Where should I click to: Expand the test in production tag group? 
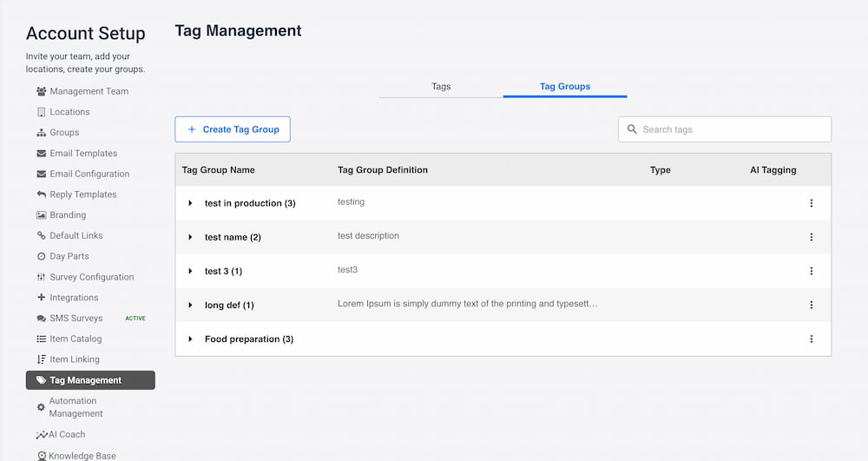click(x=190, y=203)
